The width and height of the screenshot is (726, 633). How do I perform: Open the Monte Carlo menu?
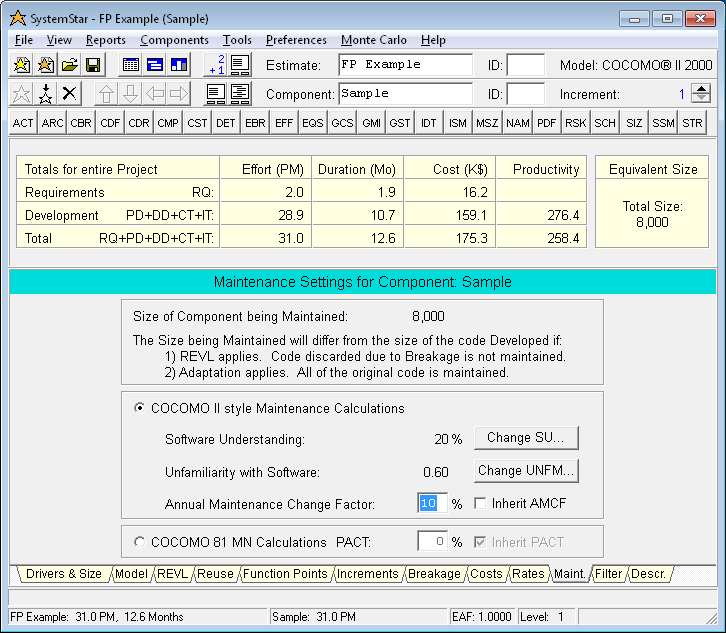(374, 40)
